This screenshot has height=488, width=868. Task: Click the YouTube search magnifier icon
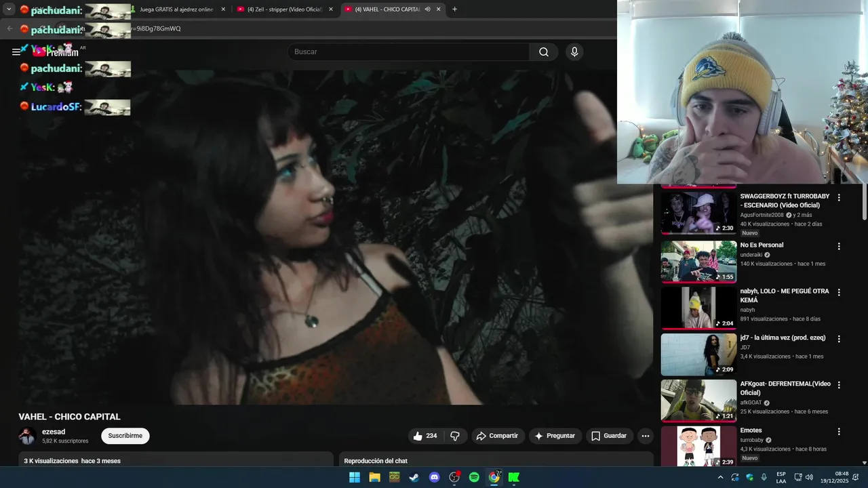coord(544,52)
